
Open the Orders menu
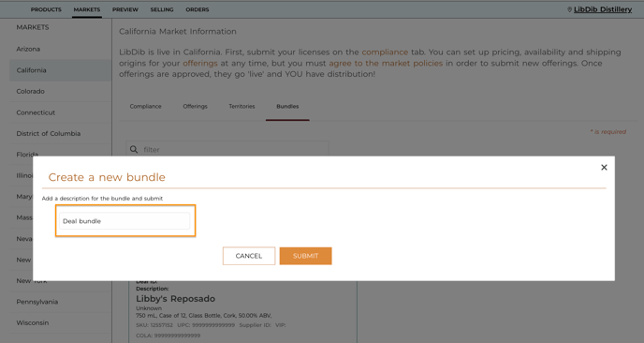(198, 9)
